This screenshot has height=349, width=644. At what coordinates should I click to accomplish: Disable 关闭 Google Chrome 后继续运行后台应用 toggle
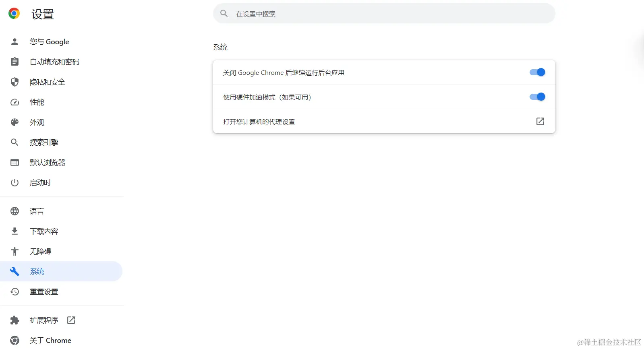coord(537,72)
